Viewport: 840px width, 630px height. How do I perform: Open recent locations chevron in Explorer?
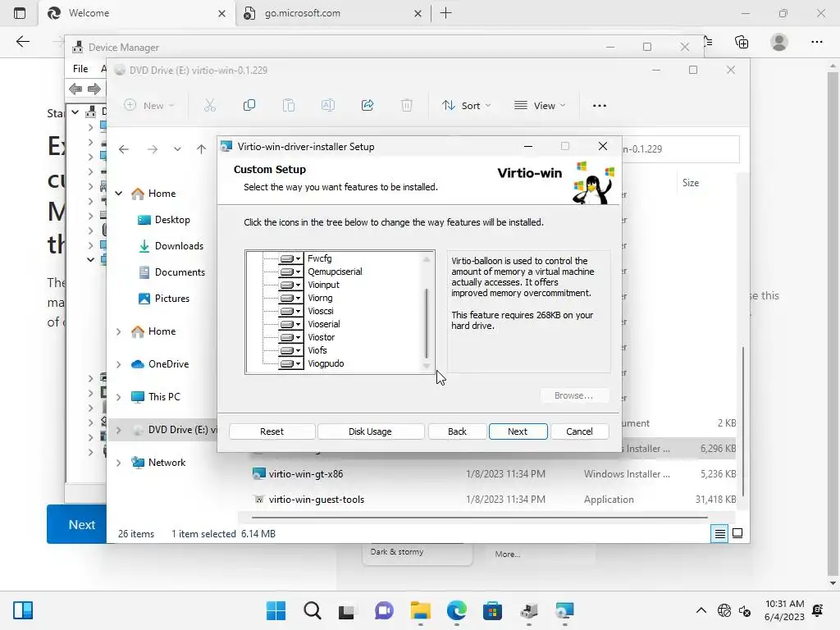pos(177,149)
